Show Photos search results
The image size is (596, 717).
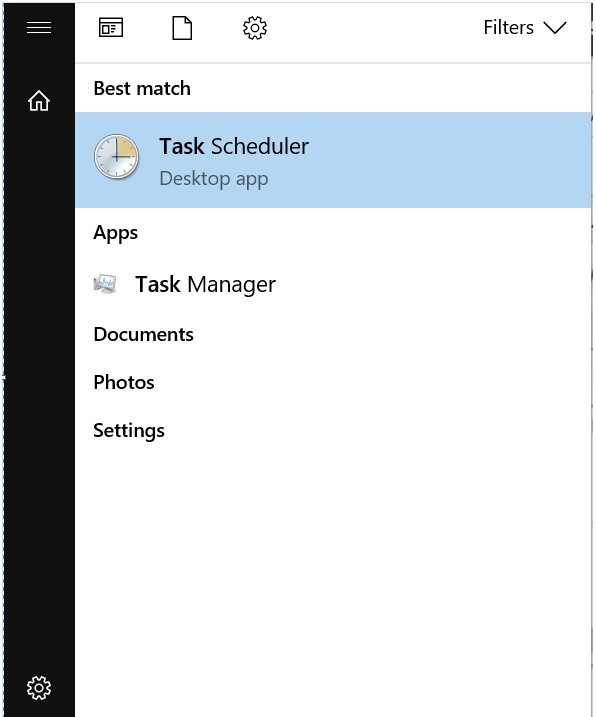123,382
